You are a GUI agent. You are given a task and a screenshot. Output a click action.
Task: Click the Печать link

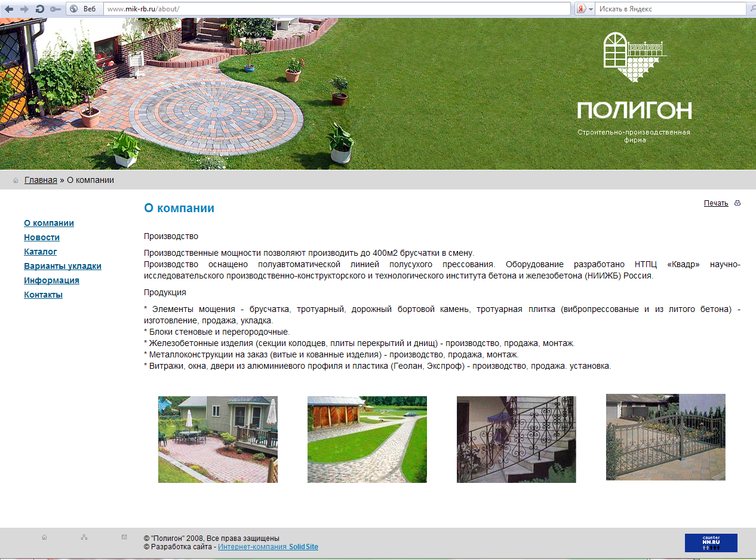click(x=715, y=203)
